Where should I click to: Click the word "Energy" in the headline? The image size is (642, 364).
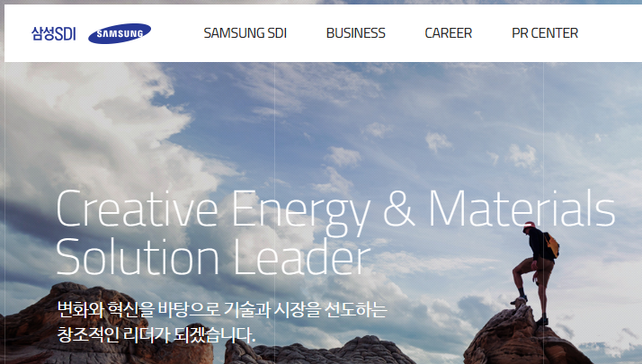coord(301,211)
